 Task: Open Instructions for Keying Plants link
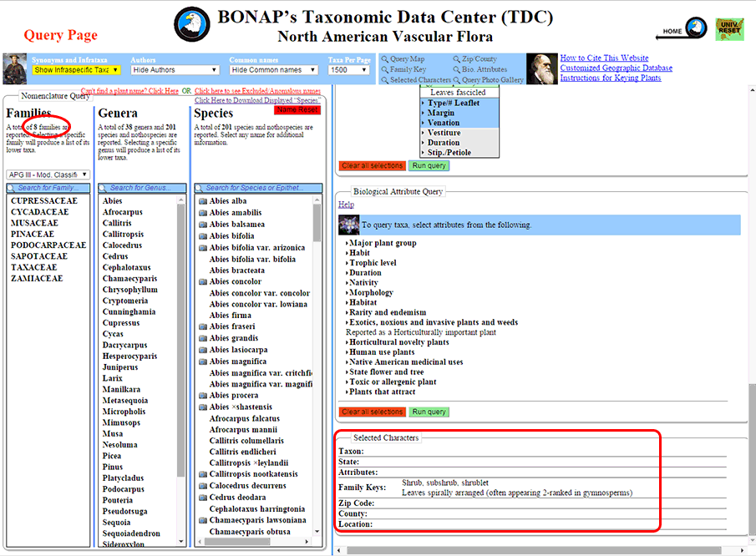click(611, 78)
